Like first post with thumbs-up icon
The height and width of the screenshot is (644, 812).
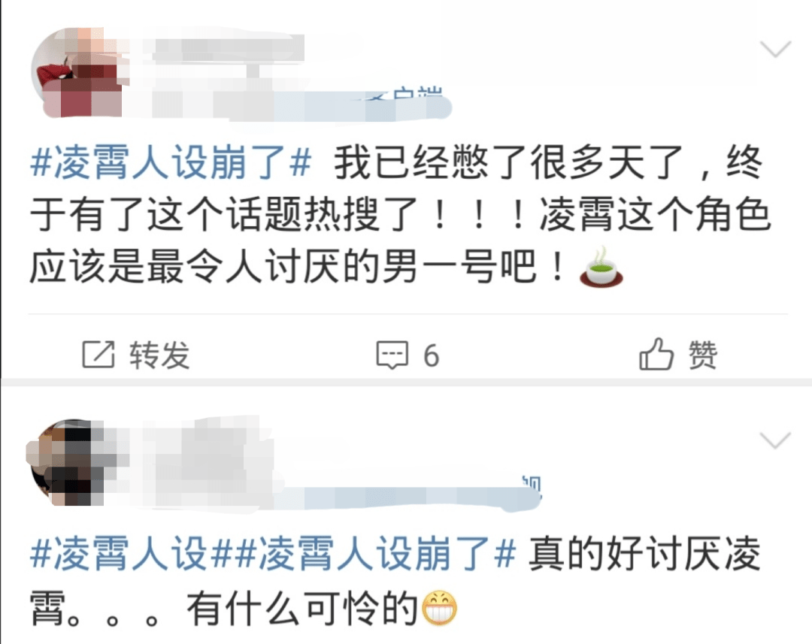pos(656,354)
